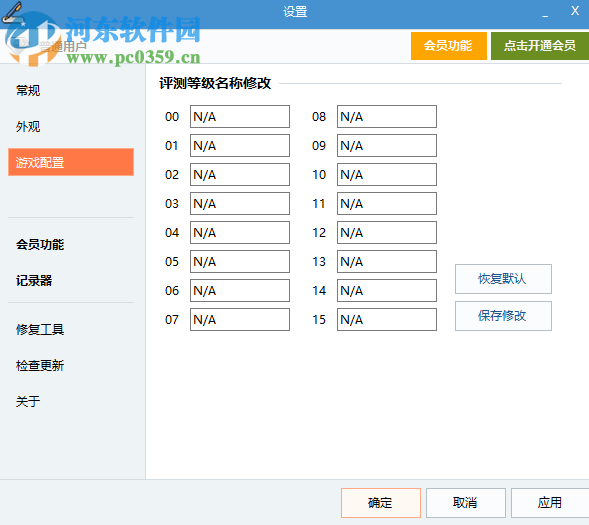Screen dimensions: 589x525
Task: Select 游戏配置 in the sidebar
Action: click(71, 162)
